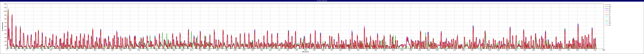Click the 5000 tick on the x-axis
The width and height of the screenshot is (644, 54).
pyautogui.click(x=446, y=50)
